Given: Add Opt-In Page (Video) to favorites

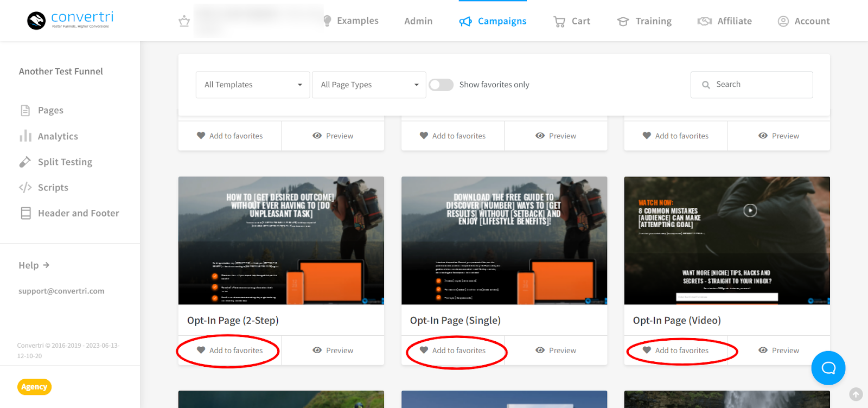Looking at the screenshot, I should pyautogui.click(x=675, y=350).
